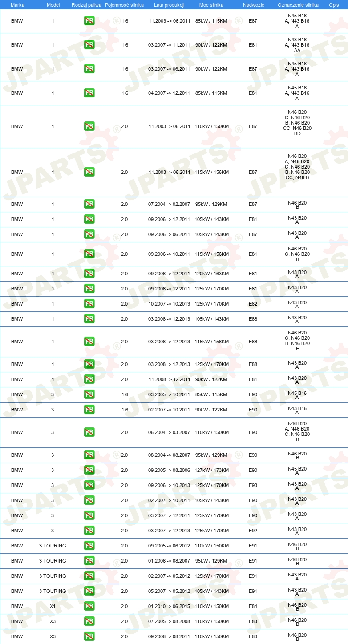Viewport: 348px width, 644px height.
Task: Sort by the Marka column header
Action: 17,4
